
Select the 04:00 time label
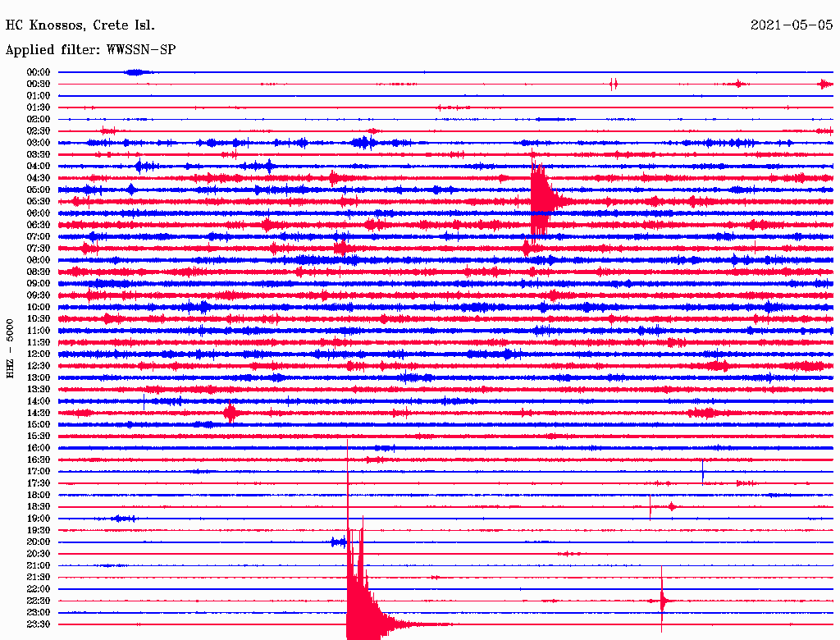click(39, 167)
